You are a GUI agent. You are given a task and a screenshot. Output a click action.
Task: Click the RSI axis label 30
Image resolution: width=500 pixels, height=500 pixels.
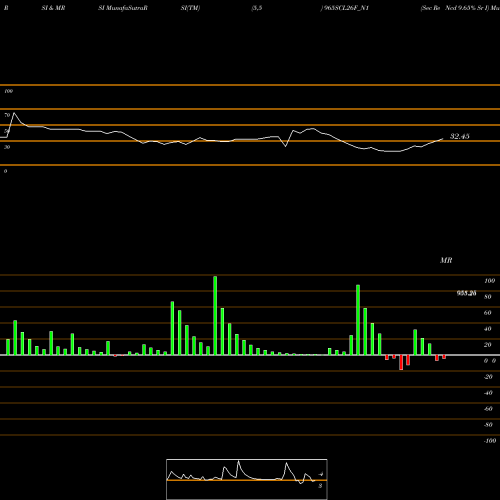pyautogui.click(x=7, y=147)
